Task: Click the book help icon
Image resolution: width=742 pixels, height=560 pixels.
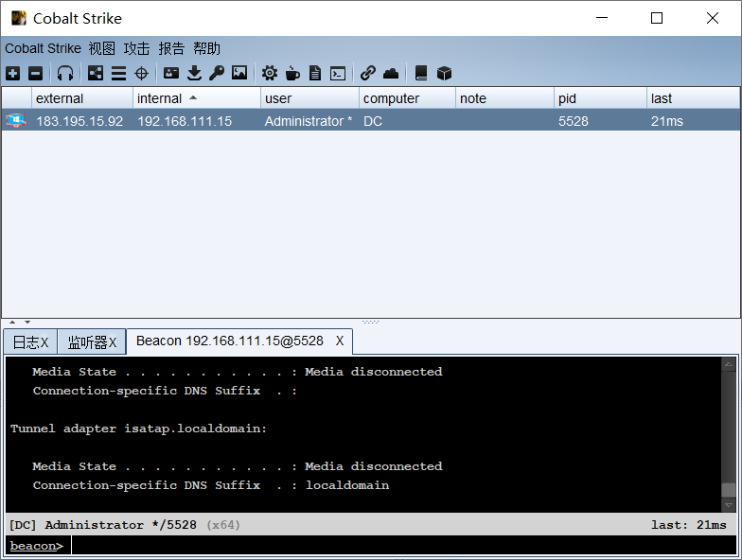Action: pos(421,74)
